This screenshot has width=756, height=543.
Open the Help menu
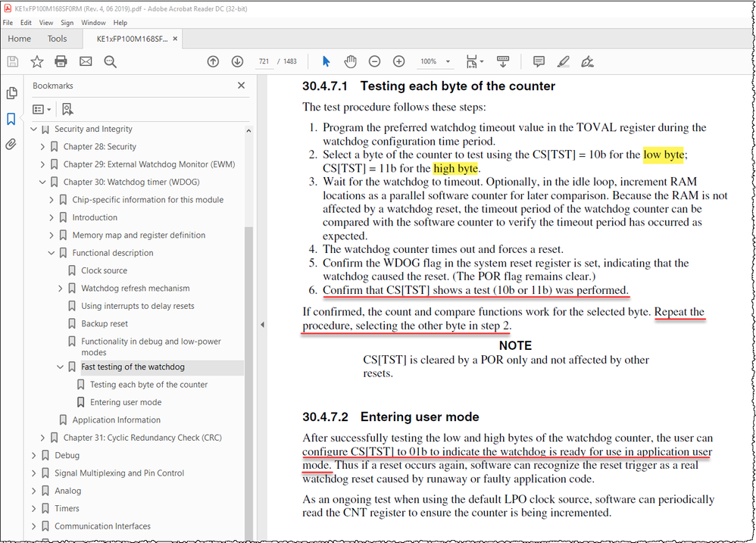coord(120,23)
